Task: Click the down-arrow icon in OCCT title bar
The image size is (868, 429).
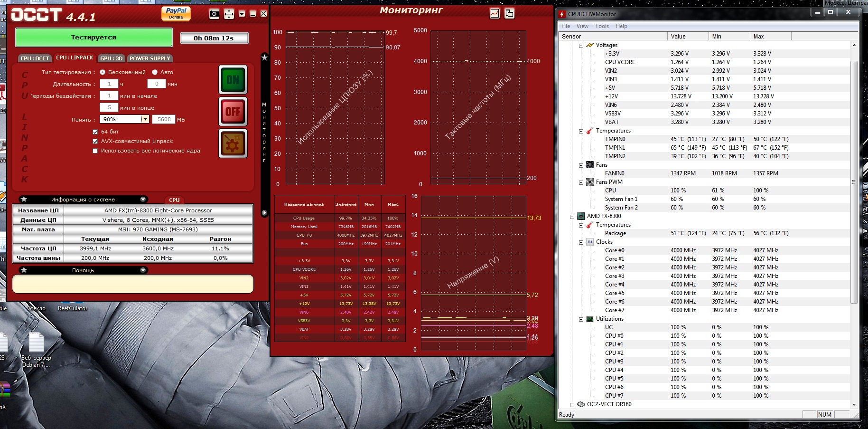Action: click(x=242, y=14)
